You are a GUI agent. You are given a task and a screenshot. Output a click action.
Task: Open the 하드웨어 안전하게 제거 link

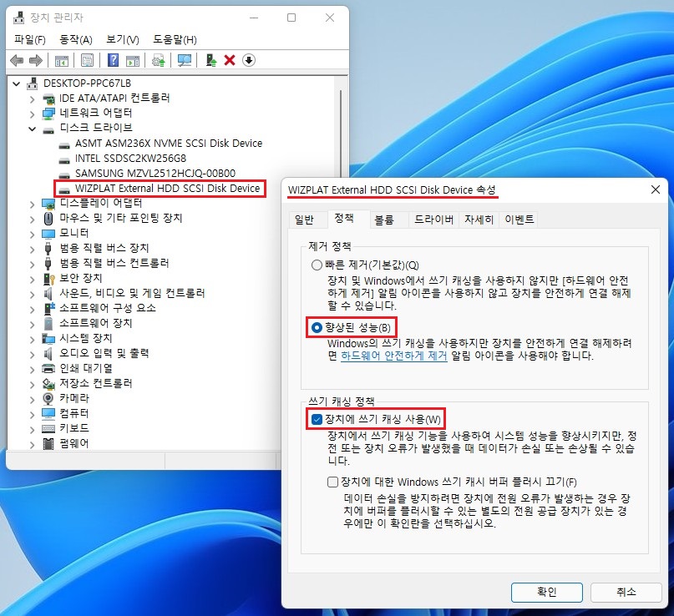click(x=393, y=356)
